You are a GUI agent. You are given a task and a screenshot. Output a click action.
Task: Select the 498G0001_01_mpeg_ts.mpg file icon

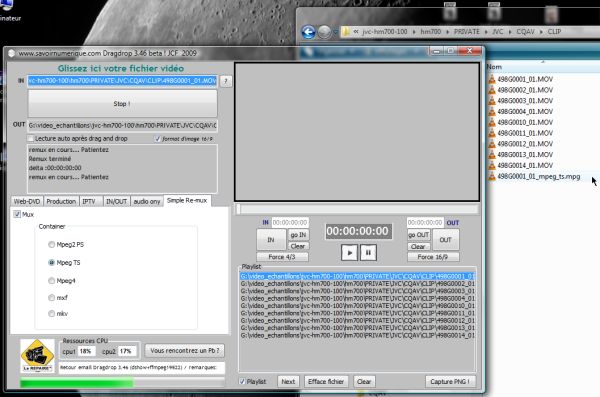pos(492,176)
